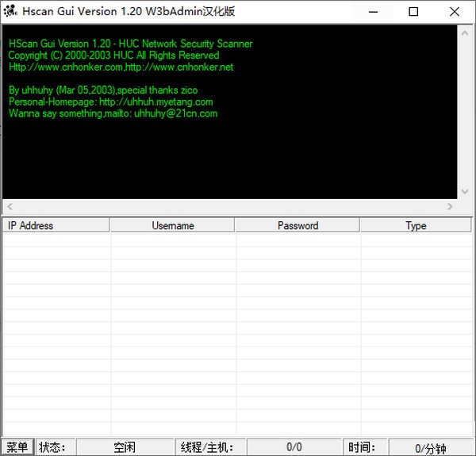Click the uhhuhy@21cn.com mail address
Image resolution: width=476 pixels, height=456 pixels.
point(175,113)
